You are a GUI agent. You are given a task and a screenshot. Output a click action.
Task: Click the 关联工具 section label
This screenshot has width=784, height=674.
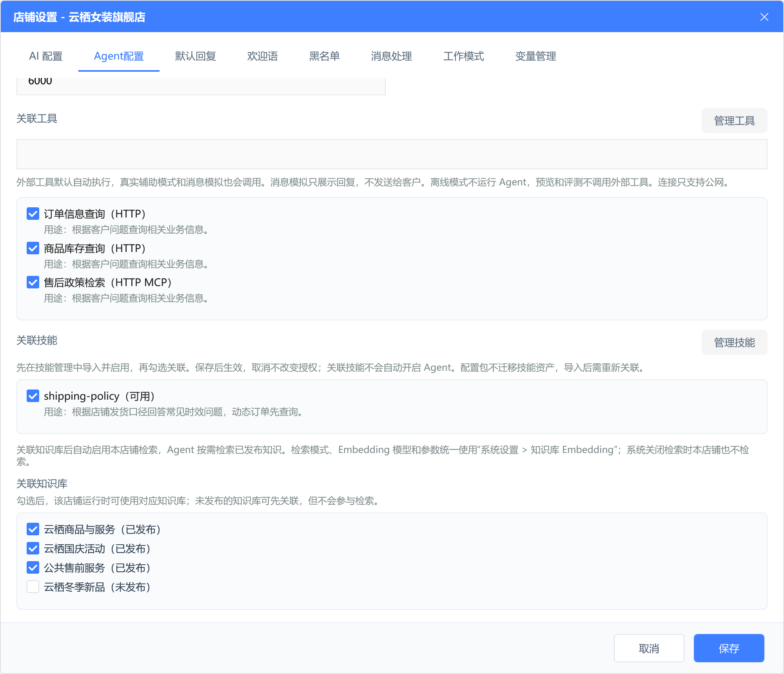point(37,118)
